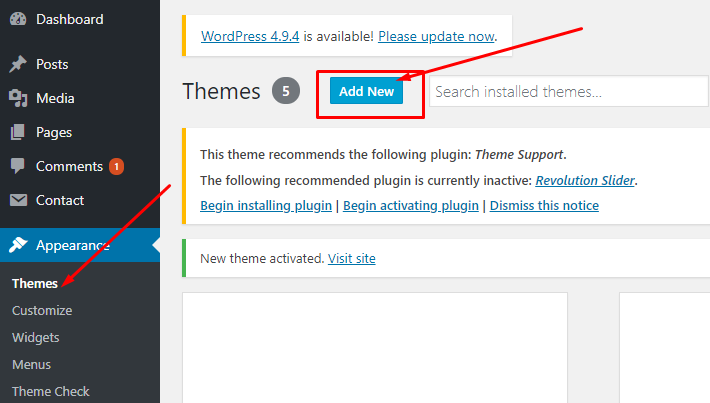
Task: Click the Pages document icon
Action: point(18,132)
